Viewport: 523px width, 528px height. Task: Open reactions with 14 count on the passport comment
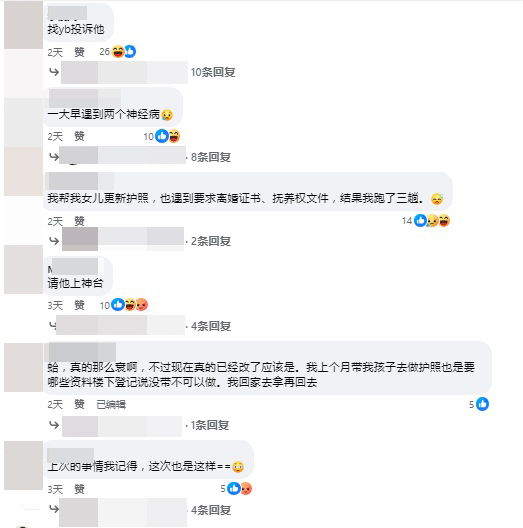pyautogui.click(x=426, y=221)
